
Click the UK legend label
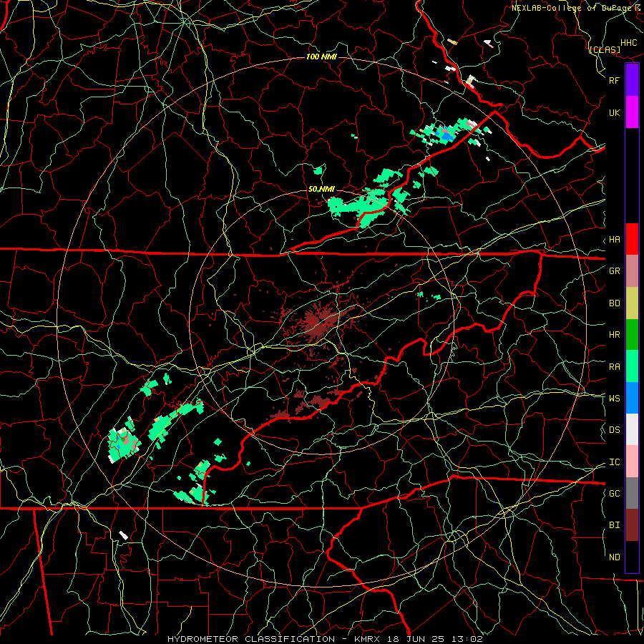coord(614,112)
